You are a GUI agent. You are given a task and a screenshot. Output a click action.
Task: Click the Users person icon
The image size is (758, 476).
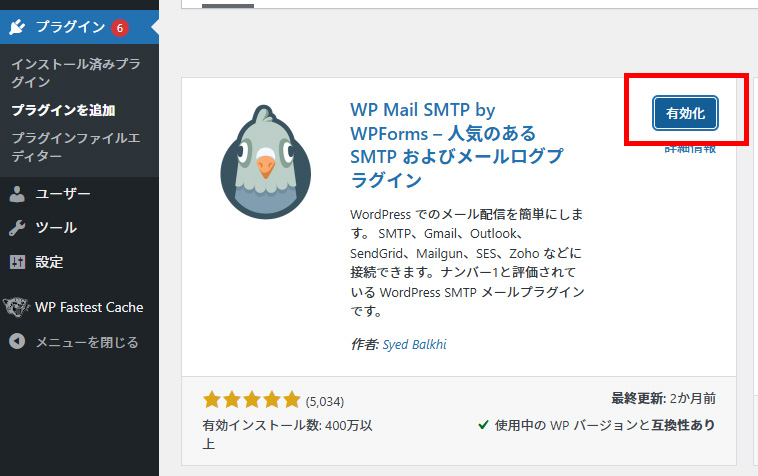pos(17,193)
